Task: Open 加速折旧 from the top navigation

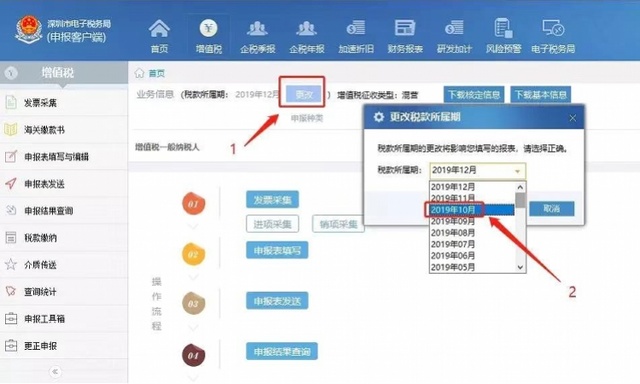Action: [x=356, y=36]
